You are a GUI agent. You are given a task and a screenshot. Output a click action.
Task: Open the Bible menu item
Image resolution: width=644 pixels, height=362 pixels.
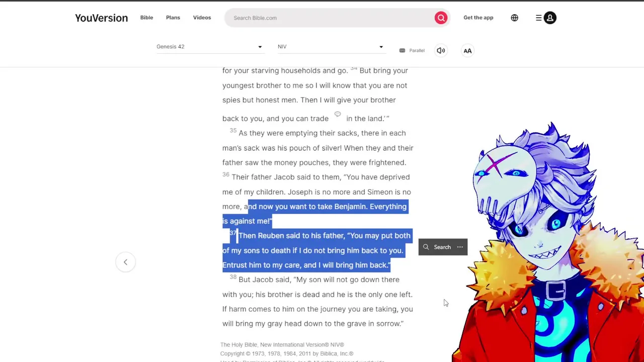tap(146, 18)
